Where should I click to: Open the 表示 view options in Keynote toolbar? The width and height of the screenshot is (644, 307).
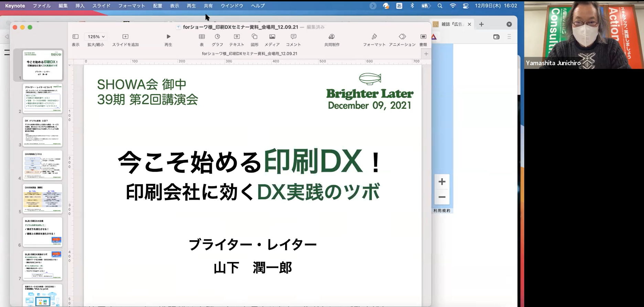coord(75,40)
